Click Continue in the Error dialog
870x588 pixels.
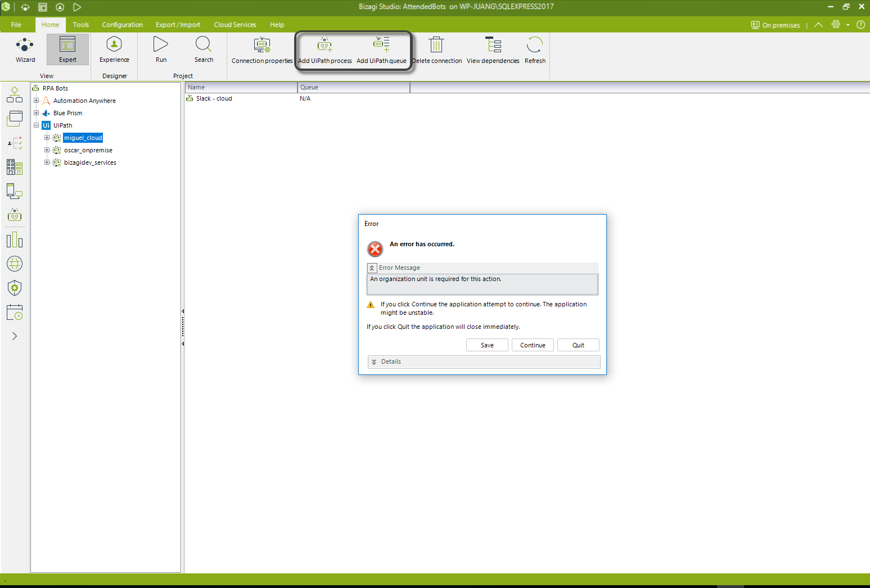point(533,345)
